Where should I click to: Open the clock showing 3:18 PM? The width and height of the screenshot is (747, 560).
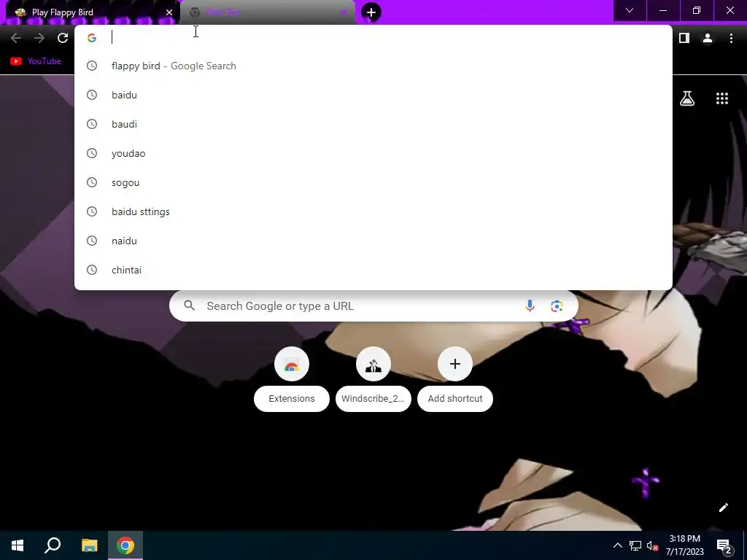684,545
